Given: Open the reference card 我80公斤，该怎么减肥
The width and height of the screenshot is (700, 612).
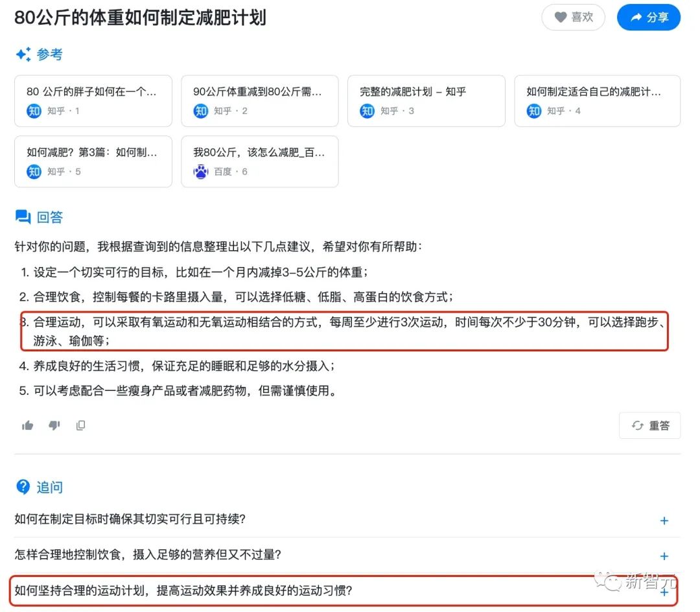Looking at the screenshot, I should [x=260, y=161].
